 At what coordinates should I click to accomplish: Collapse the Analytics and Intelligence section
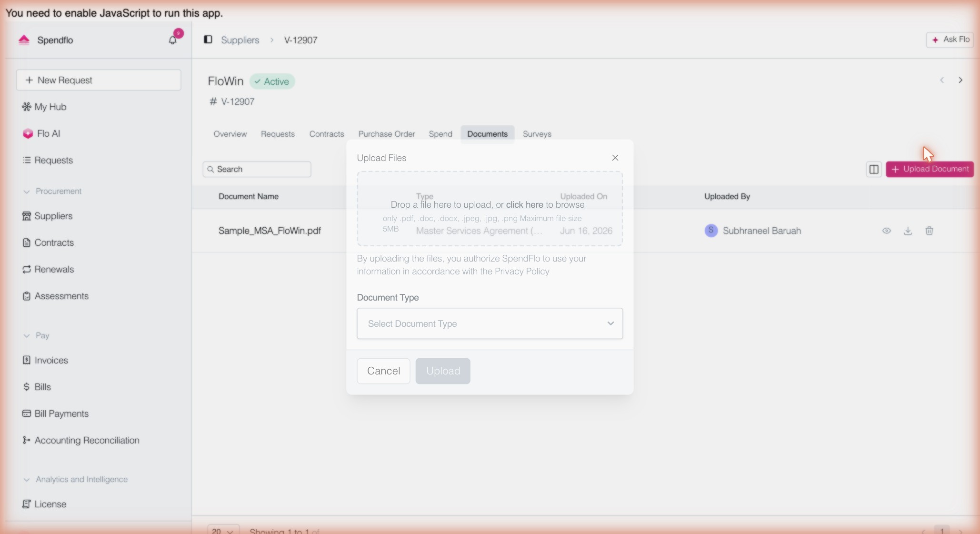pyautogui.click(x=75, y=479)
